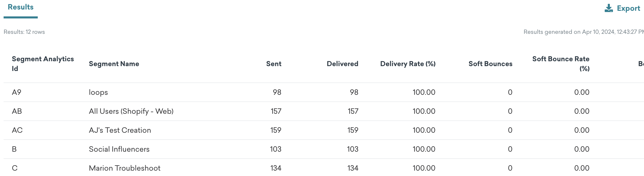Sort by Segment Name column header

pos(114,64)
